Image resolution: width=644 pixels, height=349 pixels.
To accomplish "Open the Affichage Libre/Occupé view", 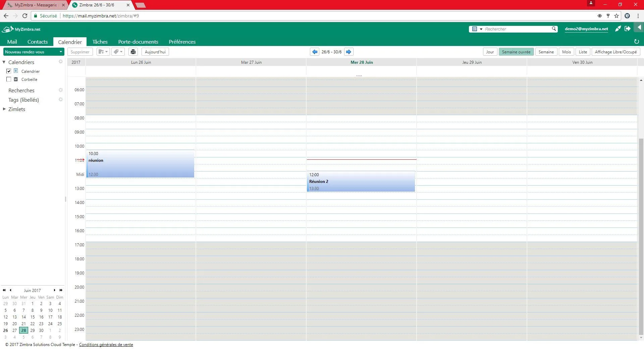I will pyautogui.click(x=615, y=52).
